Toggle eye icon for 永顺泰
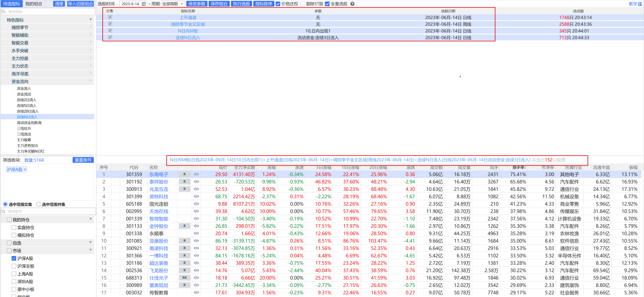The width and height of the screenshot is (644, 297). click(197, 233)
